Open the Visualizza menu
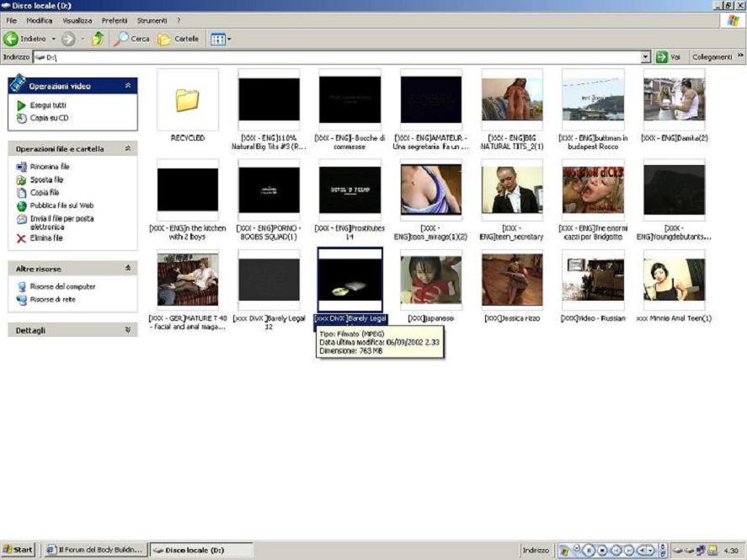 tap(77, 19)
